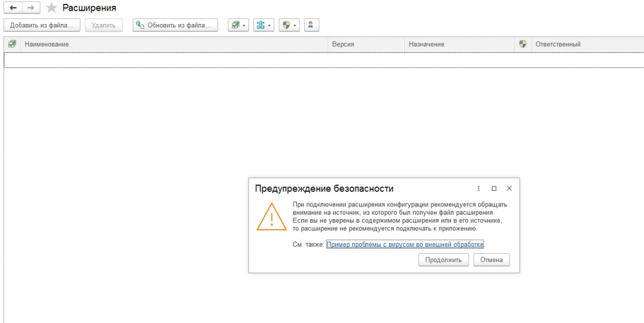Image resolution: width=644 pixels, height=323 pixels.
Task: Open the Пример проблемы с вирусом link
Action: point(406,244)
